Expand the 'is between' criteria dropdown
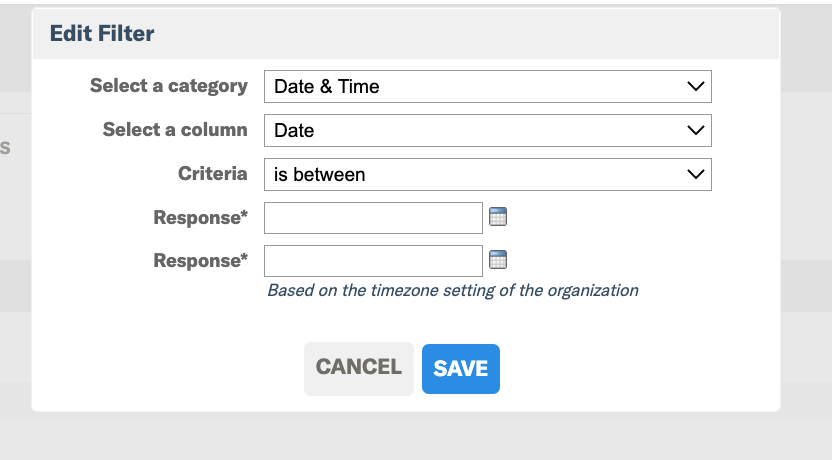Viewport: 832px width, 460px height. [488, 175]
